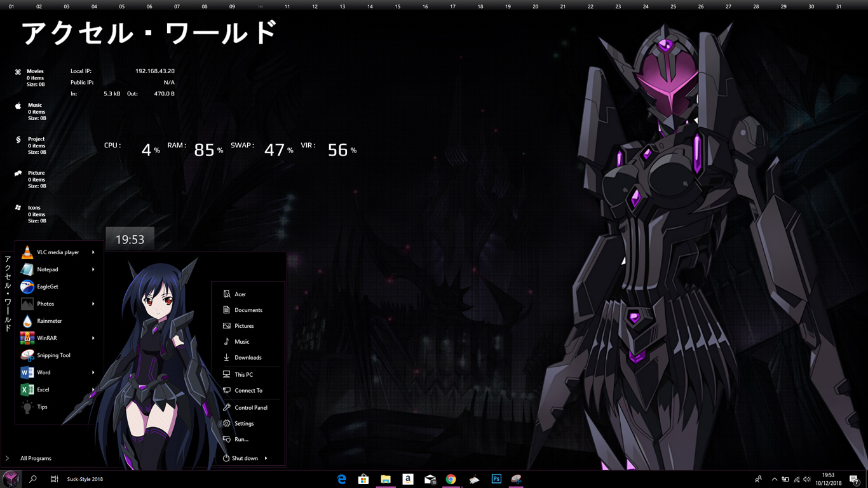Open the taskbar clock showing 10/12/2018
Image resolution: width=868 pixels, height=488 pixels.
[x=829, y=479]
